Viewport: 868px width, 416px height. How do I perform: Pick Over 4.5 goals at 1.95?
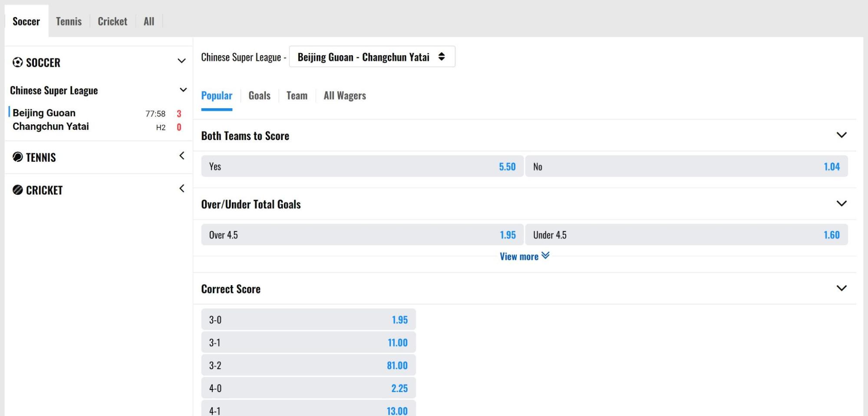coord(362,235)
